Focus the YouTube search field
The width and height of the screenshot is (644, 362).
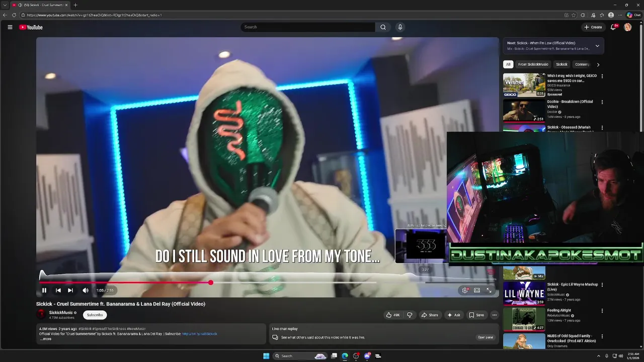coord(308,27)
